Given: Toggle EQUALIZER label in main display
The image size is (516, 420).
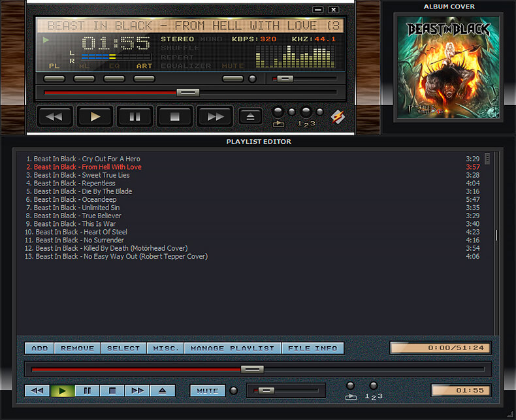Looking at the screenshot, I should pyautogui.click(x=185, y=66).
